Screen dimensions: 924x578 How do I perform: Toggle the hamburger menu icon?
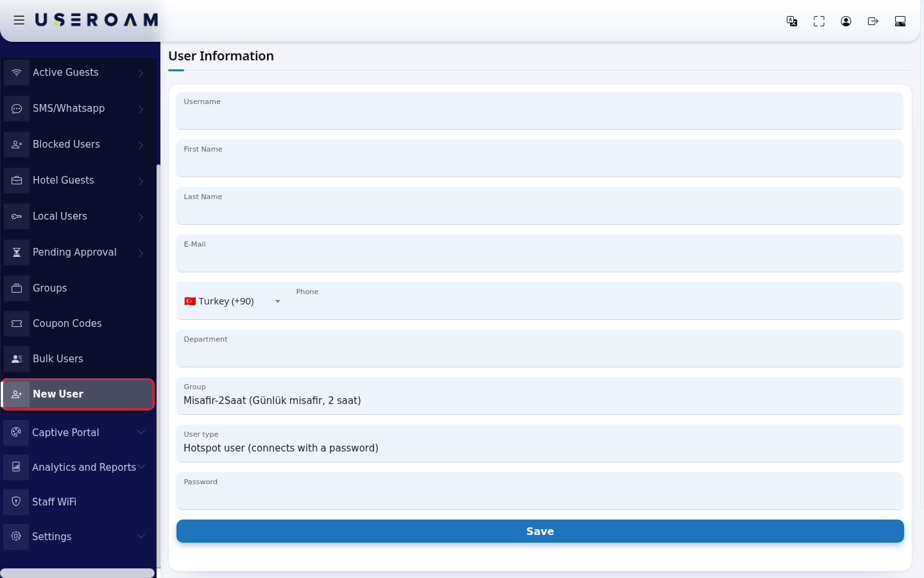19,21
